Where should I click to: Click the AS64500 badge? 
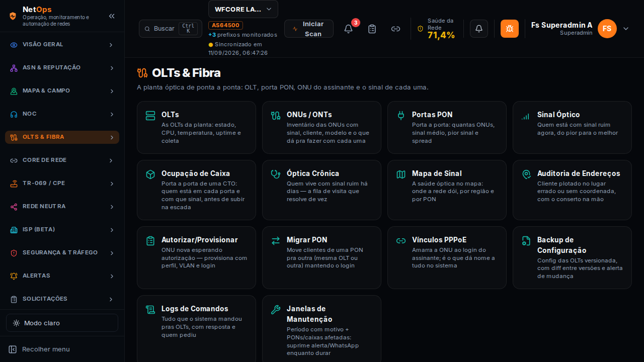(x=226, y=25)
